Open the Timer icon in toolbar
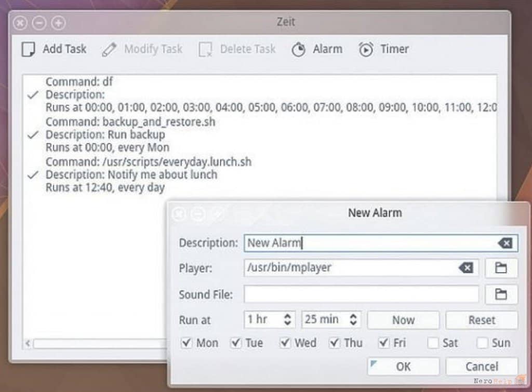Viewport: 532px width, 392px height. click(x=366, y=49)
